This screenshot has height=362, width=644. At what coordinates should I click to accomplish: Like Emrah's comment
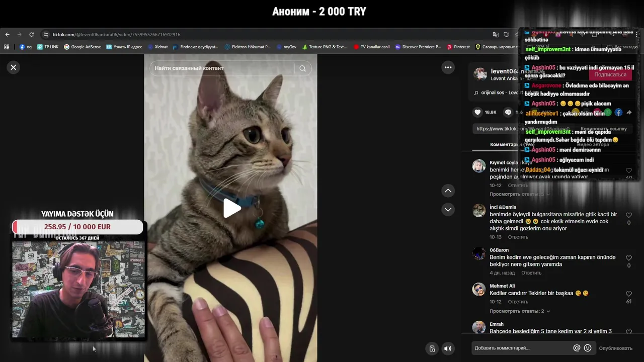[628, 332]
